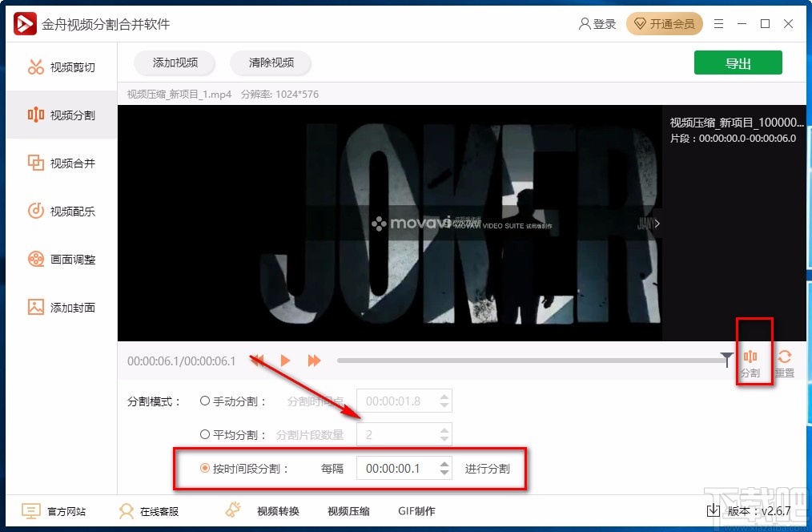
Task: Open the 官方网站 link
Action: (x=54, y=511)
